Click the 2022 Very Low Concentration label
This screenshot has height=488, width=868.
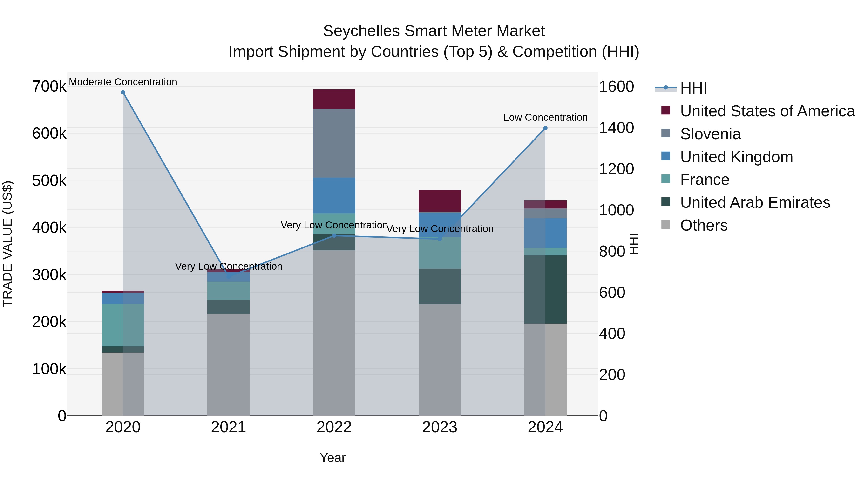(x=334, y=225)
